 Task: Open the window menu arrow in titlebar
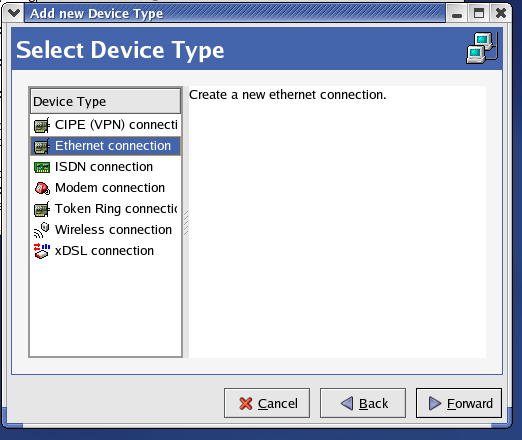(x=13, y=13)
